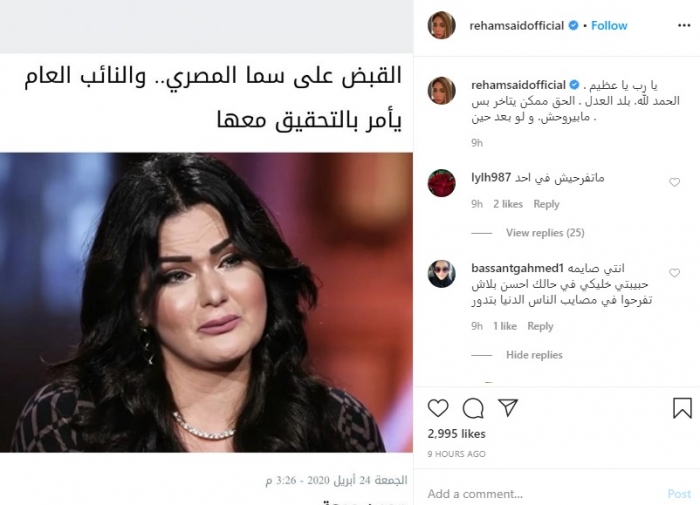
Task: Open rehamsaidofficial's avatar in the post header
Action: pos(442,25)
